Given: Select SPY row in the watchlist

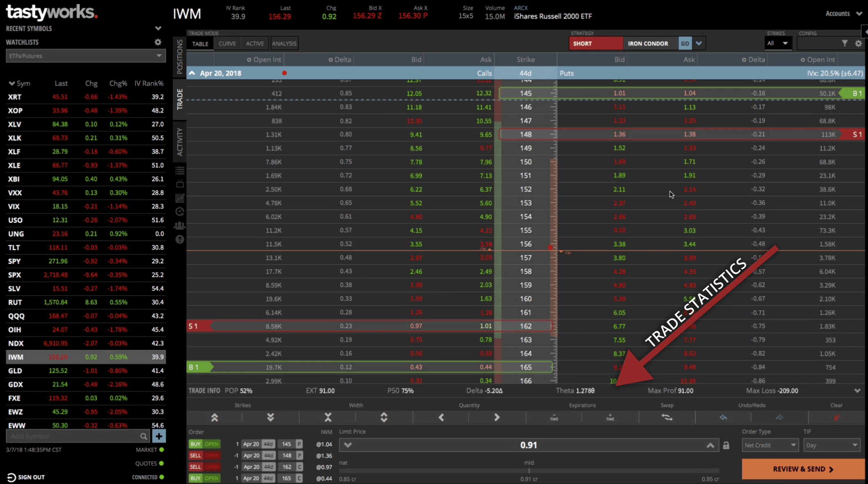Looking at the screenshot, I should 86,261.
